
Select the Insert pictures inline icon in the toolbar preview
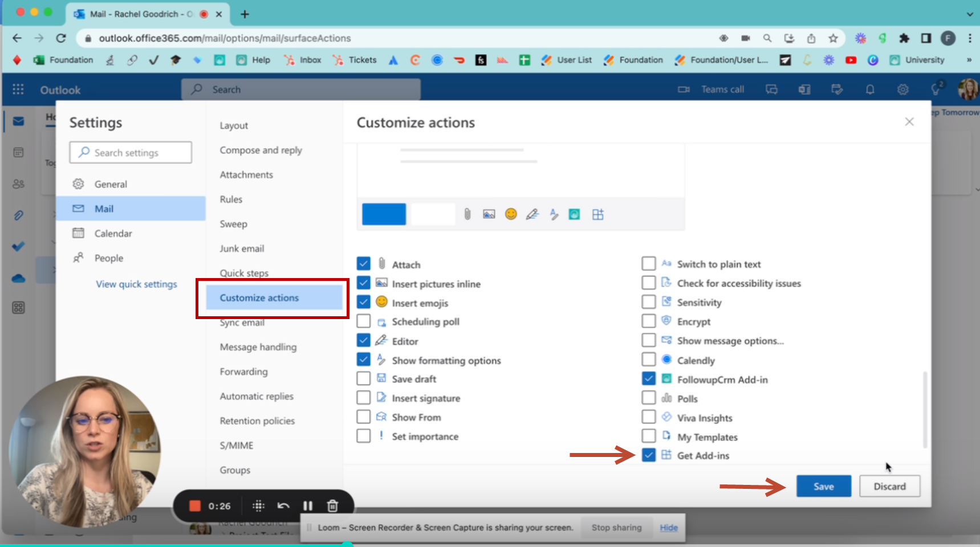point(489,214)
